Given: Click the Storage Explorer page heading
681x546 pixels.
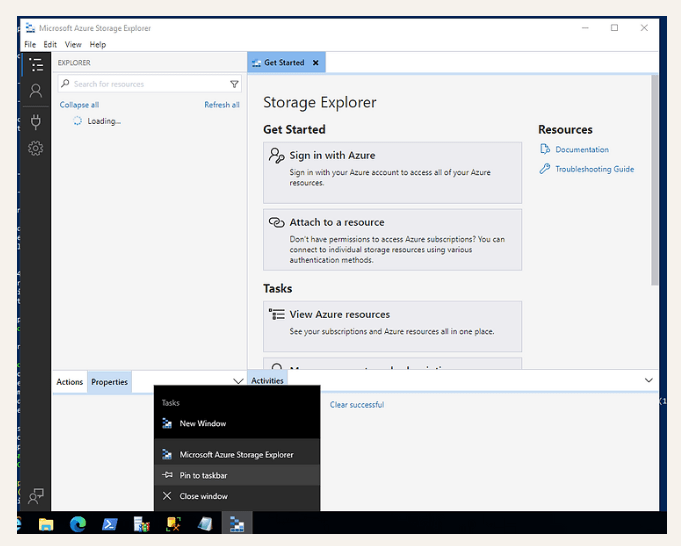Looking at the screenshot, I should (320, 103).
